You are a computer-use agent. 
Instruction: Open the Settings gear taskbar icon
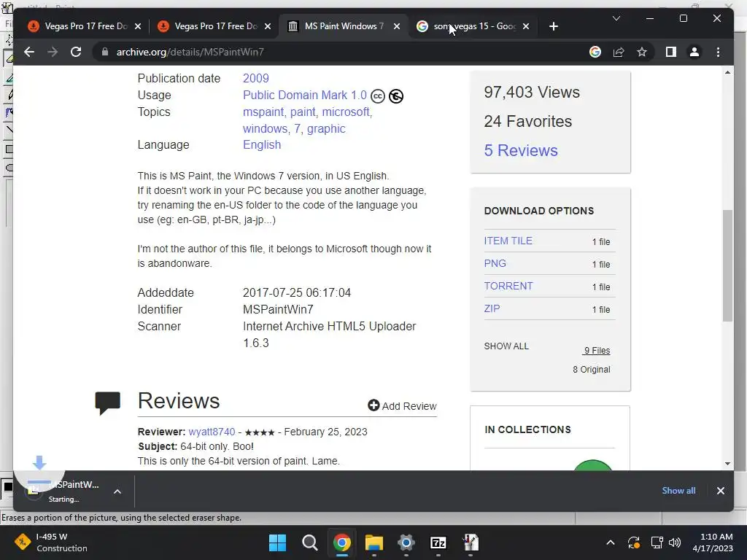(x=406, y=542)
